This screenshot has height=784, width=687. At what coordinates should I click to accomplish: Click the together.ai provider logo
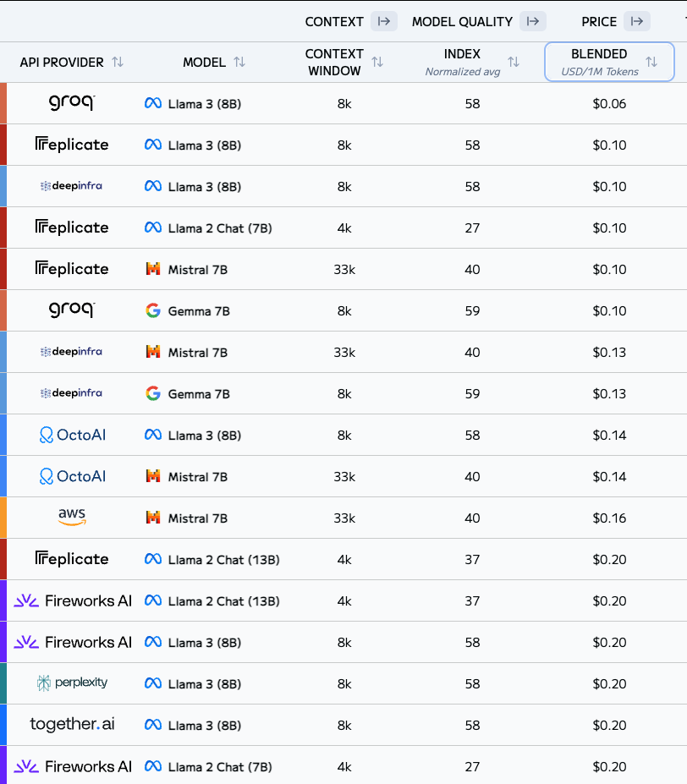tap(72, 725)
